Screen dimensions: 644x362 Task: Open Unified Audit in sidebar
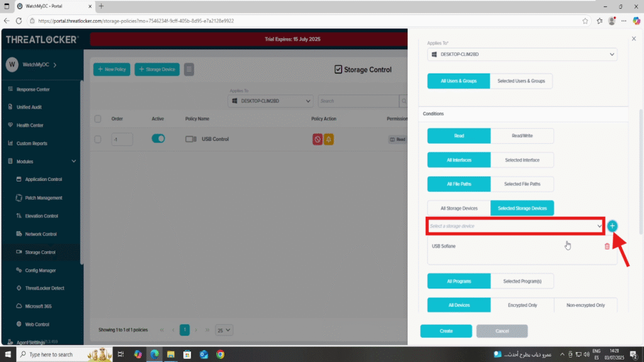tap(29, 107)
